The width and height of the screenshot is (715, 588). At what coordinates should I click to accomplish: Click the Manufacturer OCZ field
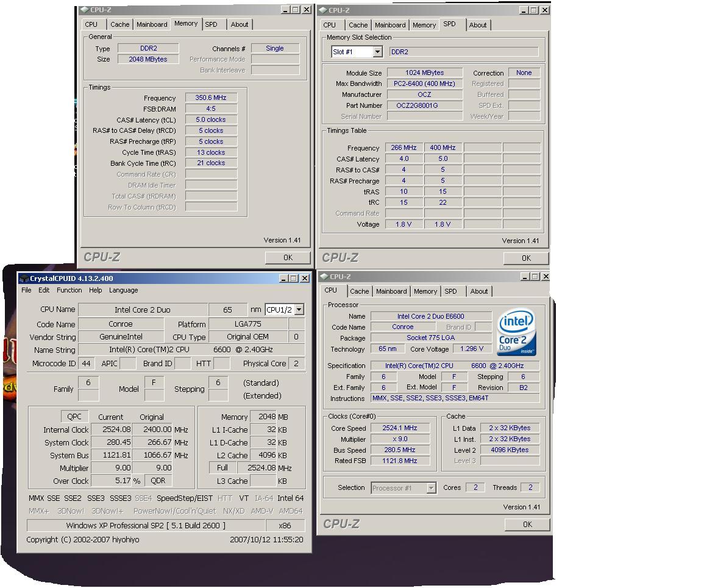pos(424,94)
